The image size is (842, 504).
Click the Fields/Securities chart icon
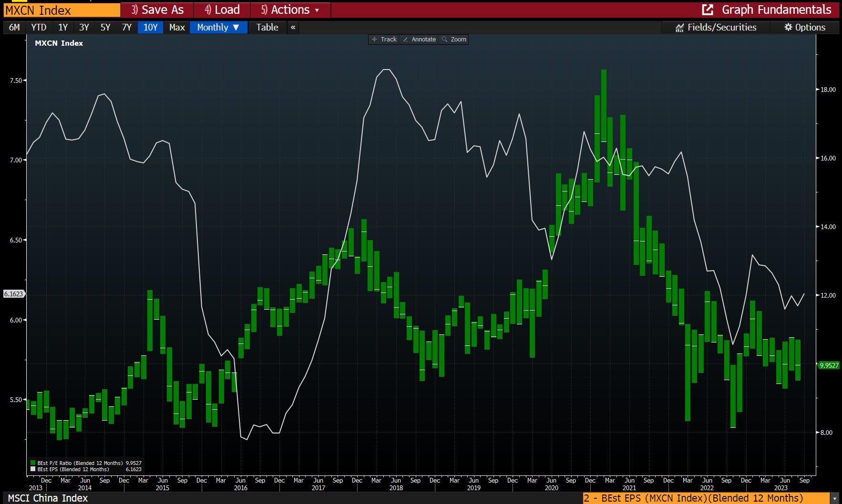[680, 28]
